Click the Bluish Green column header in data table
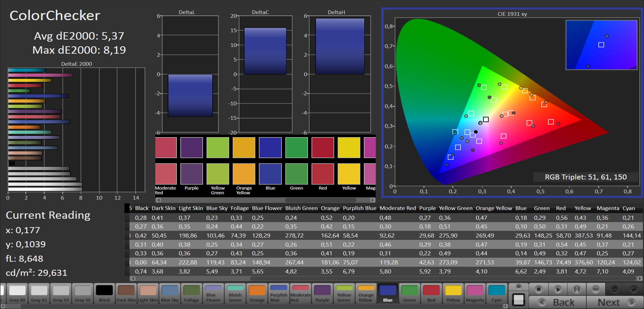 (x=301, y=208)
